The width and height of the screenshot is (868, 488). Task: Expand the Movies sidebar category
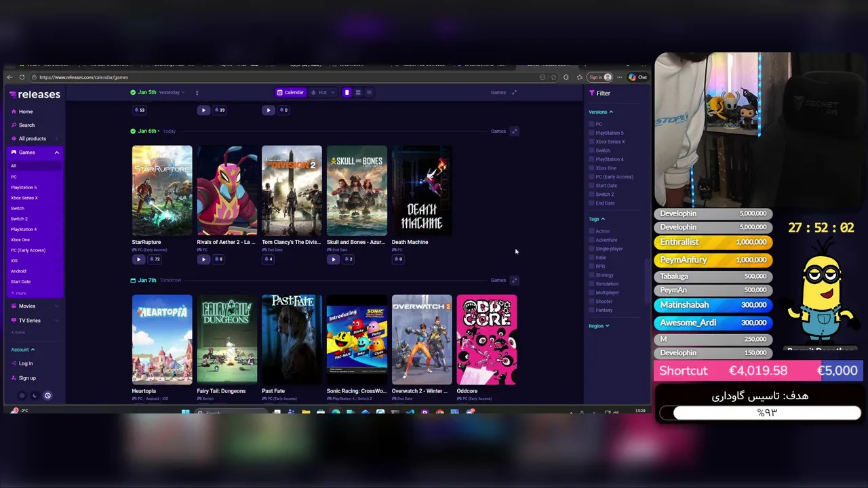[x=57, y=306]
